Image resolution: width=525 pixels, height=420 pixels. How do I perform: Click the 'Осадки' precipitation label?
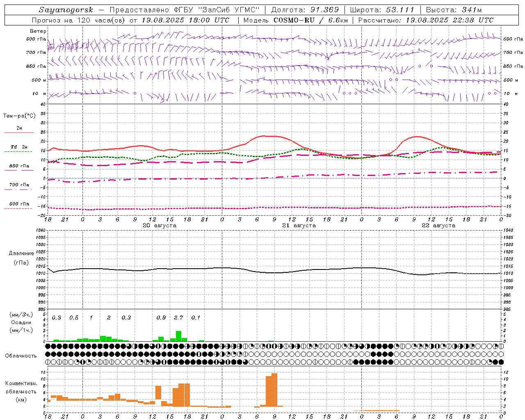coord(21,322)
